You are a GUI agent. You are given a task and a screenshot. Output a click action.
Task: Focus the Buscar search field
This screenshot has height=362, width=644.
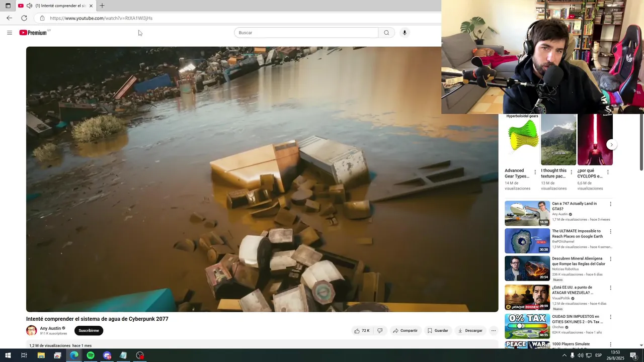(306, 33)
